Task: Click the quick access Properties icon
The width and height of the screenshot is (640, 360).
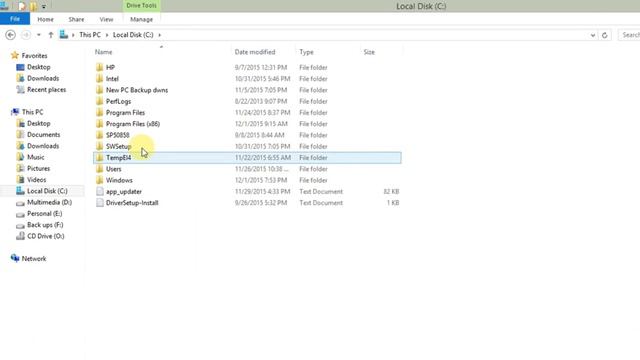Action: point(22,6)
